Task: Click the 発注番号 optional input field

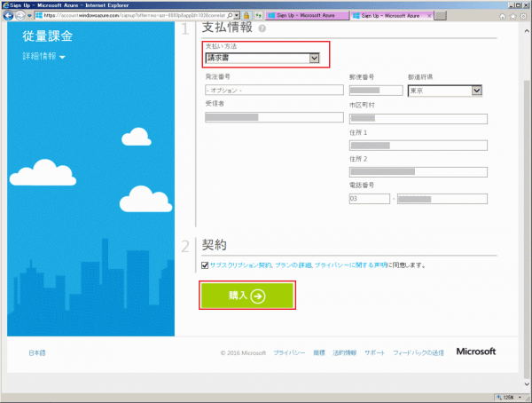Action: (x=274, y=90)
